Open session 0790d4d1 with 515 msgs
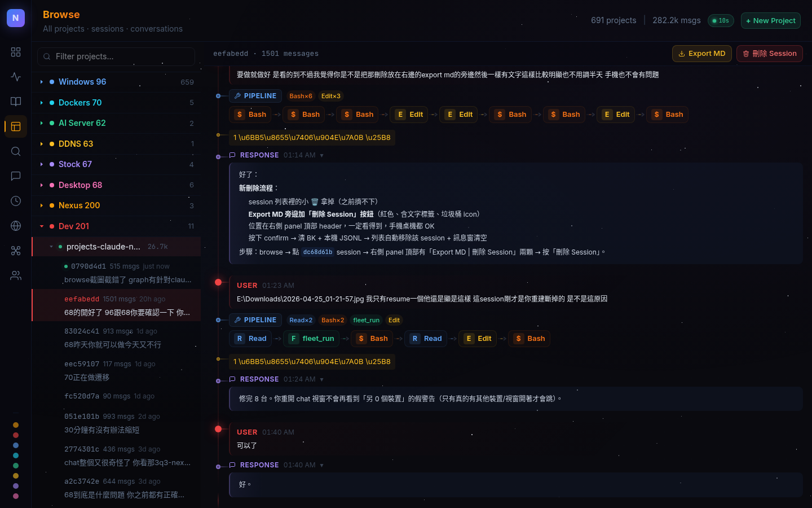The width and height of the screenshot is (812, 508). 116,273
